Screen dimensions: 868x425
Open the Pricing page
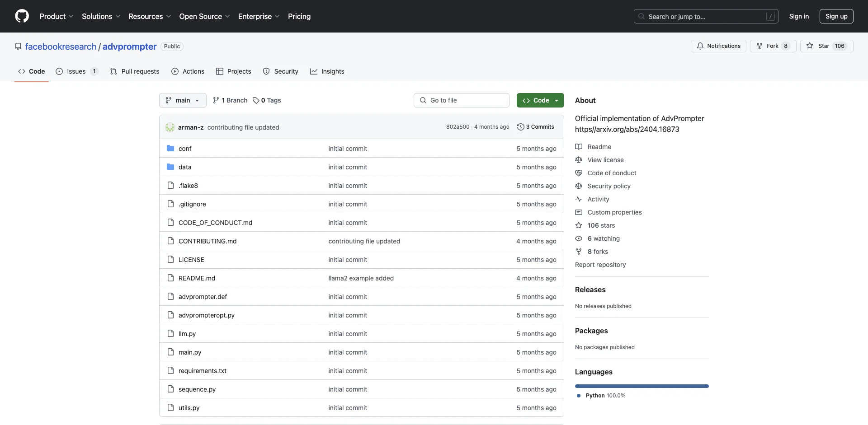[299, 16]
